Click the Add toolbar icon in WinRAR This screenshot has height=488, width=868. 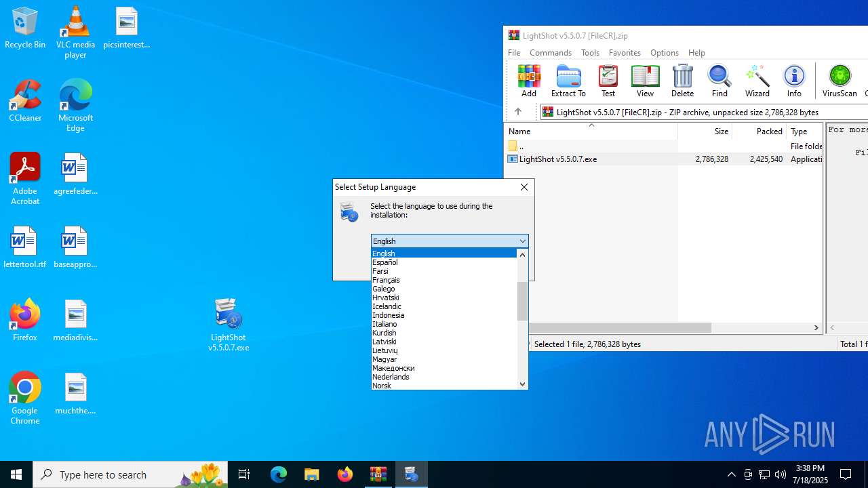528,81
